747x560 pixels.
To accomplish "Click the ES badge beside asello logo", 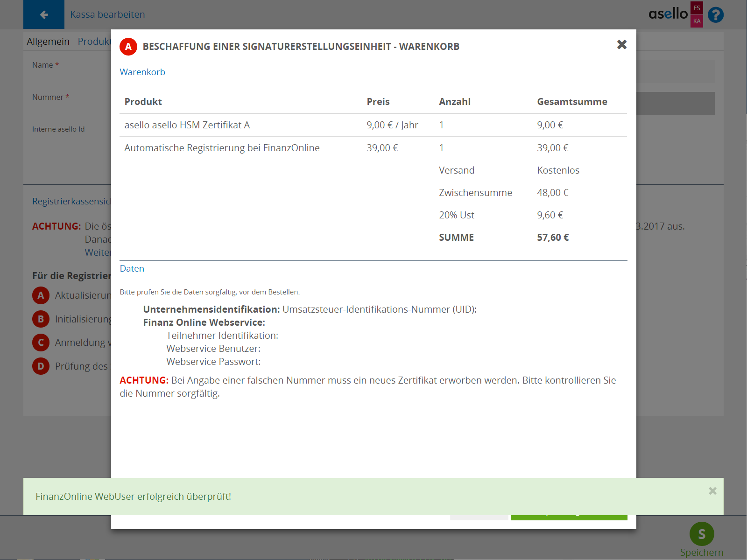I will pyautogui.click(x=697, y=8).
